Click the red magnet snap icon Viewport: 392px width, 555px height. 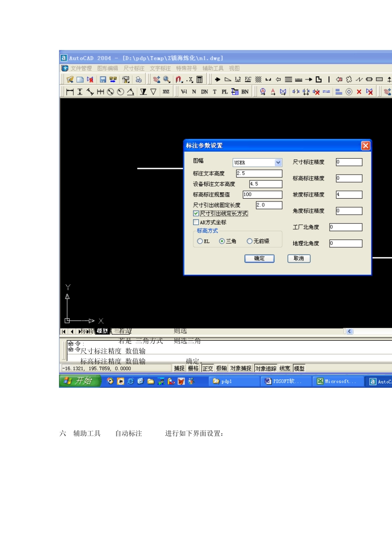pyautogui.click(x=179, y=79)
